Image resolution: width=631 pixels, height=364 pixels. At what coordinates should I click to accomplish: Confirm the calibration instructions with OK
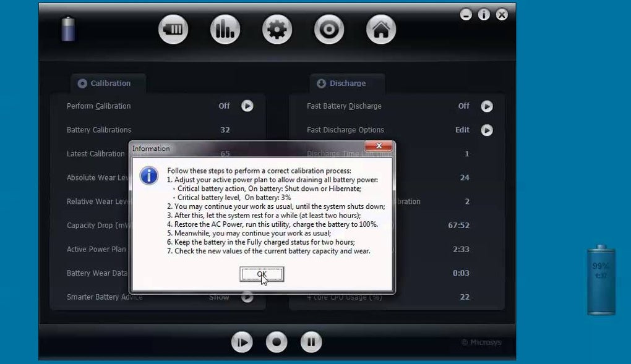(x=260, y=274)
